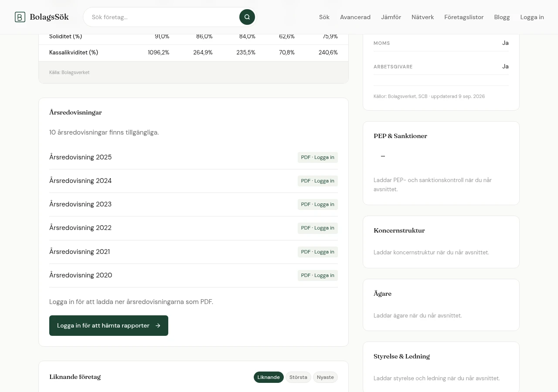Open the Avancerad menu item
Screen dimensions: 558x392
[355, 17]
